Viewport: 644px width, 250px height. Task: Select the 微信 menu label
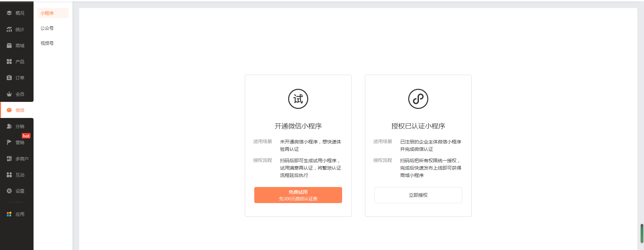click(20, 110)
